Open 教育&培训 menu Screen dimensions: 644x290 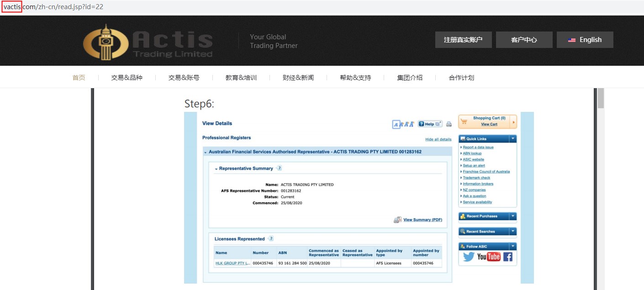click(x=241, y=78)
